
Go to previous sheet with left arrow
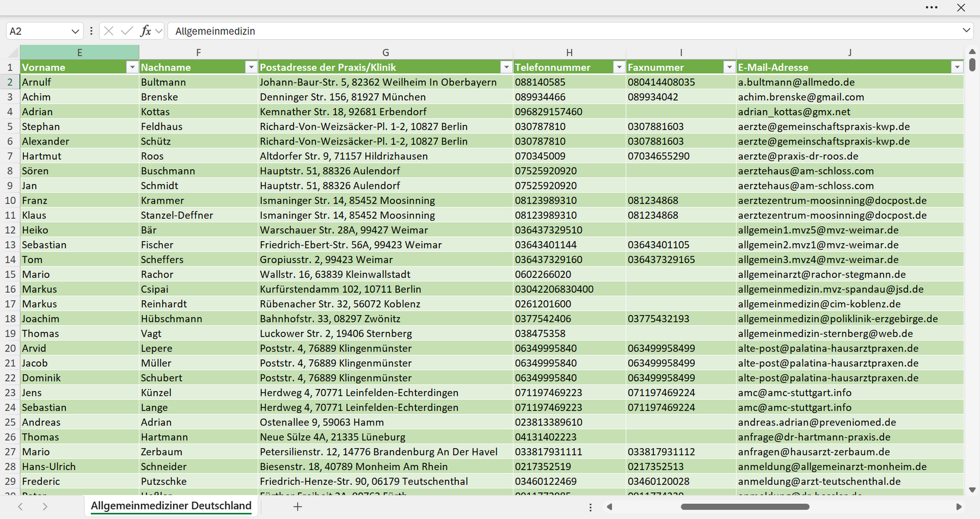click(x=20, y=506)
